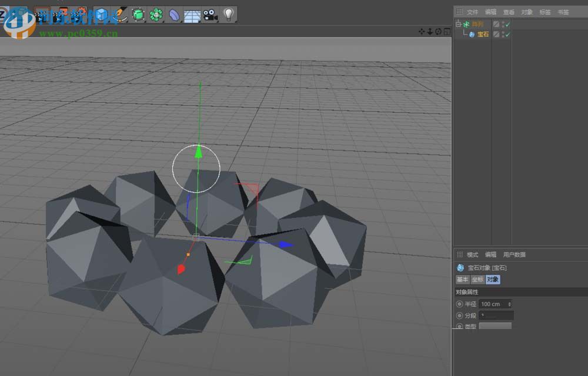This screenshot has width=588, height=376.
Task: Click the 宝石 object icon in the object manager
Action: (x=473, y=33)
